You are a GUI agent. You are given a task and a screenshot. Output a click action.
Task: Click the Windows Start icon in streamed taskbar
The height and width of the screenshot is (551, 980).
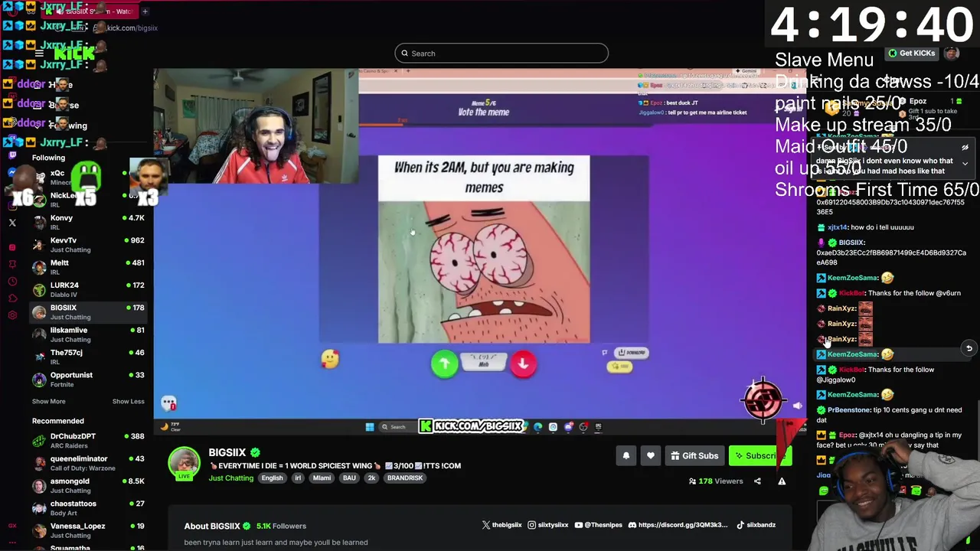[370, 427]
